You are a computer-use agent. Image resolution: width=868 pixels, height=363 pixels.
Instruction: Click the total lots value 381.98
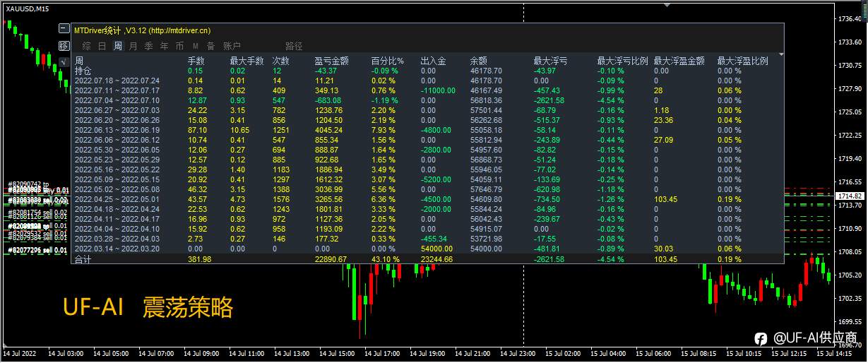coord(200,260)
